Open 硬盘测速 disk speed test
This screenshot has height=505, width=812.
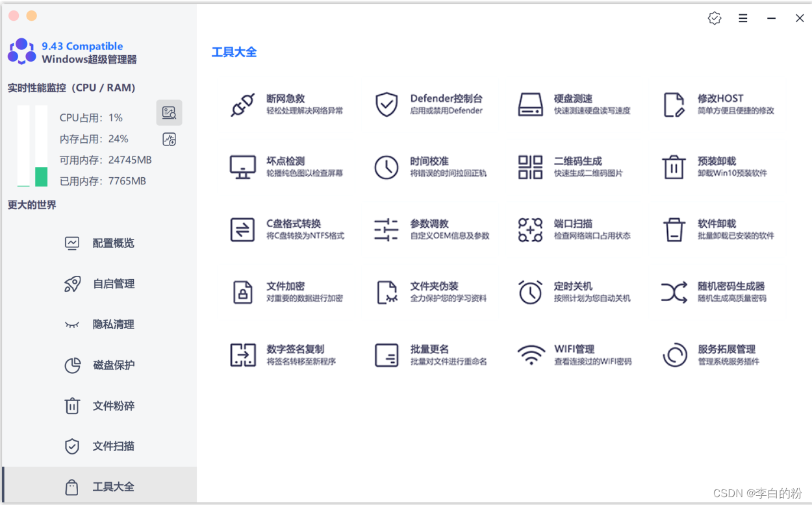(572, 103)
